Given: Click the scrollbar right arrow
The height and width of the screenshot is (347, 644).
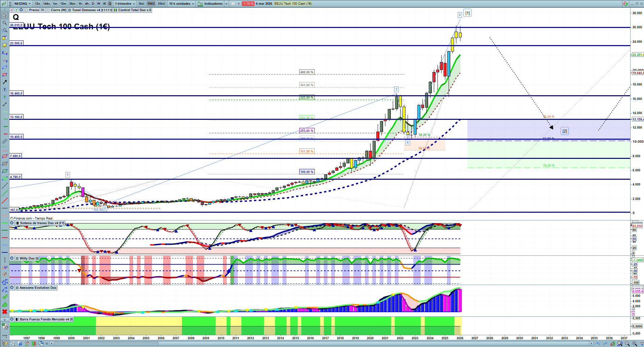Looking at the screenshot, I should click(x=592, y=344).
